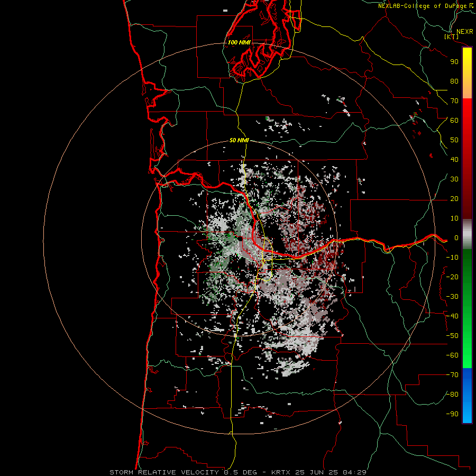
Task: Click the "100 NMI" range ring label
Action: [239, 42]
